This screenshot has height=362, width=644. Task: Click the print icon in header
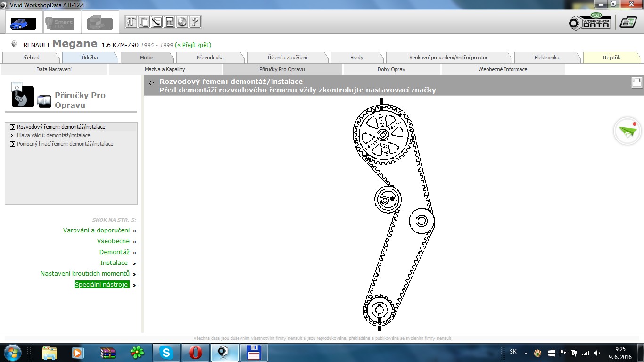[636, 82]
